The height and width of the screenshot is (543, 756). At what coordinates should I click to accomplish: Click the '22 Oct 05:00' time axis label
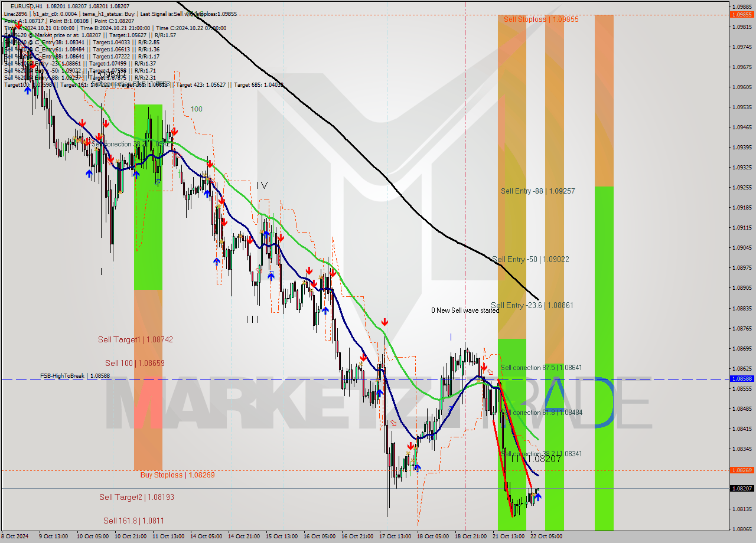547,537
